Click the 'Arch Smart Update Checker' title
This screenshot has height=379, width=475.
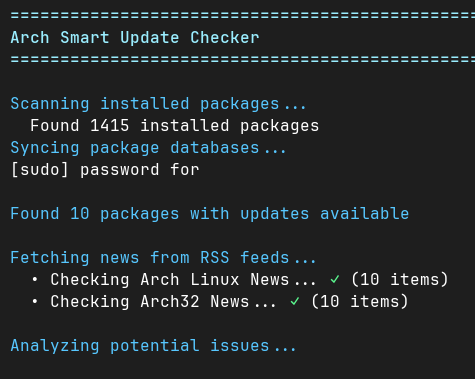pyautogui.click(x=135, y=37)
